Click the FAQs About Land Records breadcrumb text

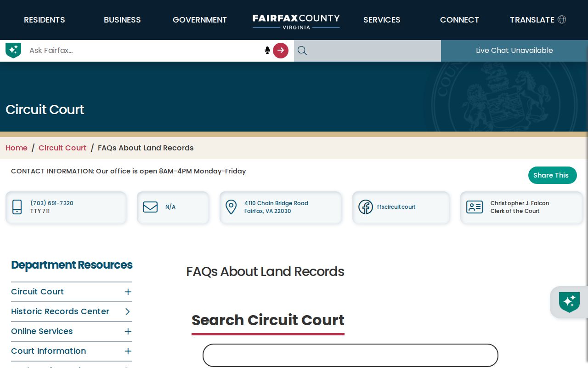146,148
